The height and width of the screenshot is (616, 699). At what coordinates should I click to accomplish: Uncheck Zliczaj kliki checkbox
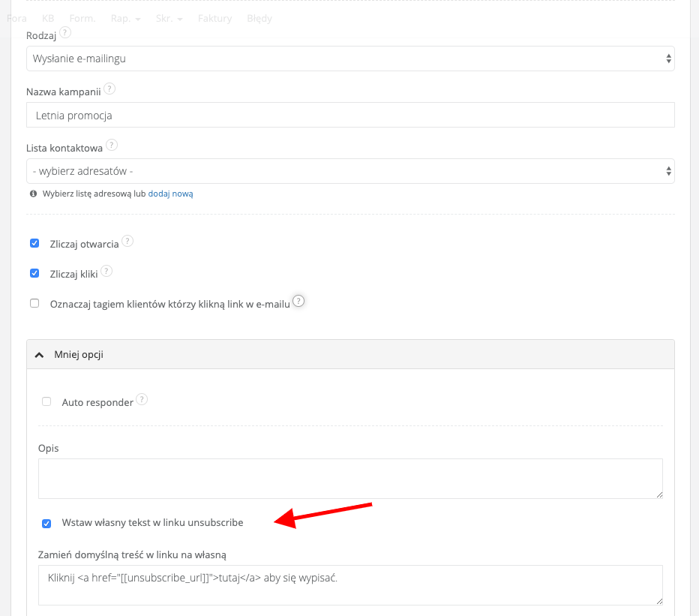point(34,273)
